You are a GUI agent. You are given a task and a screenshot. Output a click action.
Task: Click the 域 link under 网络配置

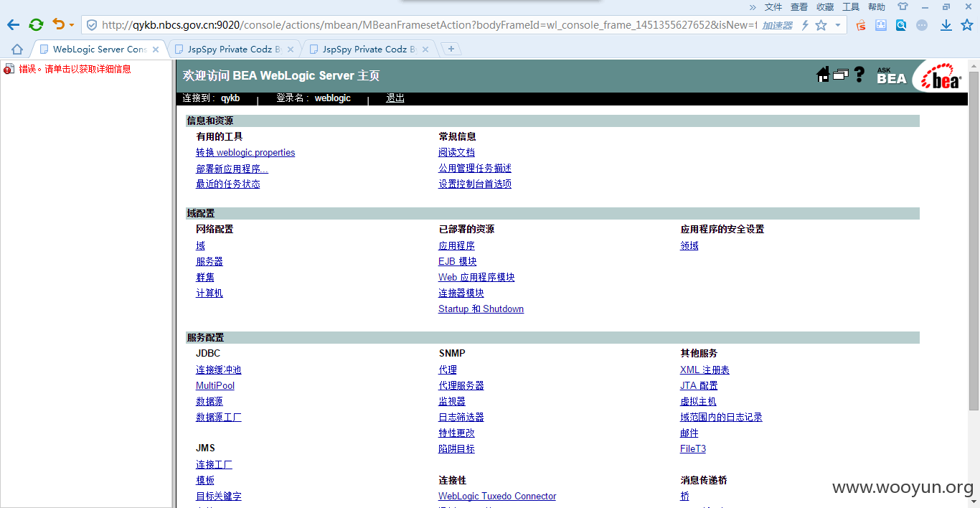point(200,246)
